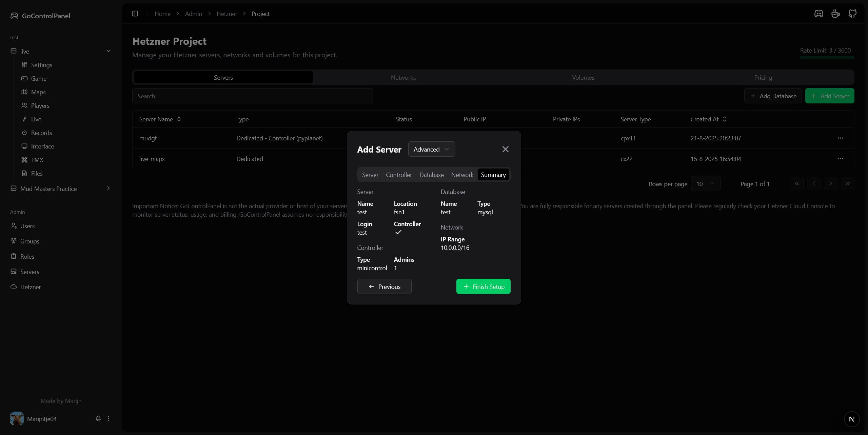Switch to the Pricing tab
The height and width of the screenshot is (435, 868).
763,77
